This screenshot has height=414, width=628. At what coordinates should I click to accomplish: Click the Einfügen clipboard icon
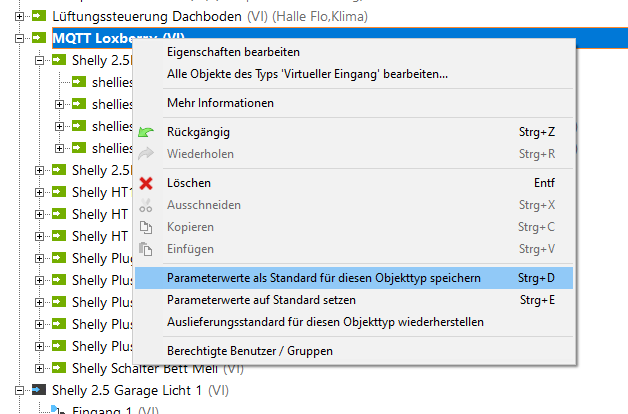point(147,249)
